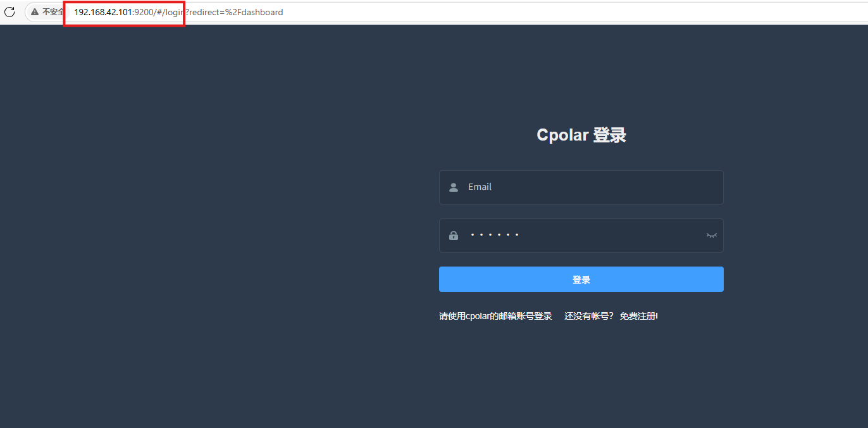Reload the page with the refresh icon
Screen dimensions: 868x428
click(x=9, y=11)
